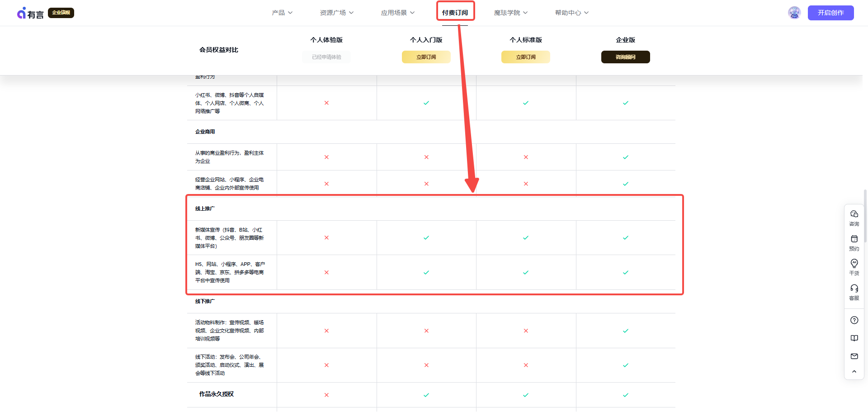The height and width of the screenshot is (412, 868).
Task: Click 咨询顾问 button for 企业版
Action: click(x=625, y=57)
